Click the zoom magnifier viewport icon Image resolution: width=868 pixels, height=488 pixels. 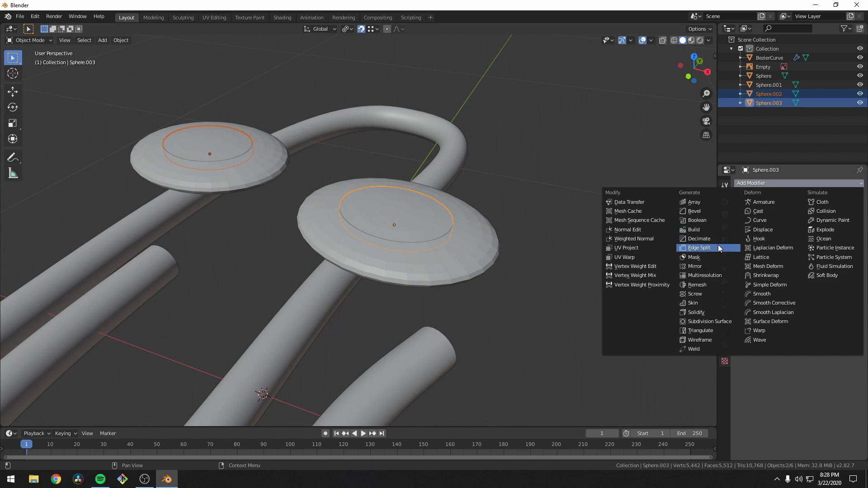[706, 94]
